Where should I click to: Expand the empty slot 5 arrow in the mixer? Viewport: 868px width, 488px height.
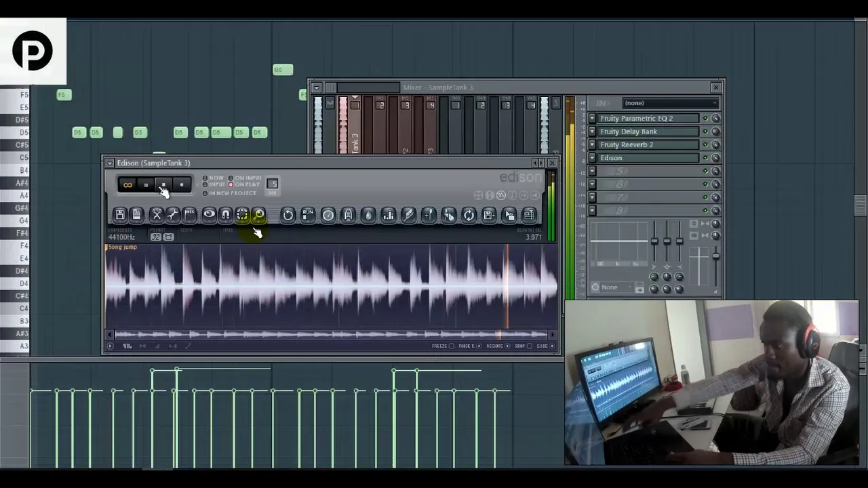(592, 171)
